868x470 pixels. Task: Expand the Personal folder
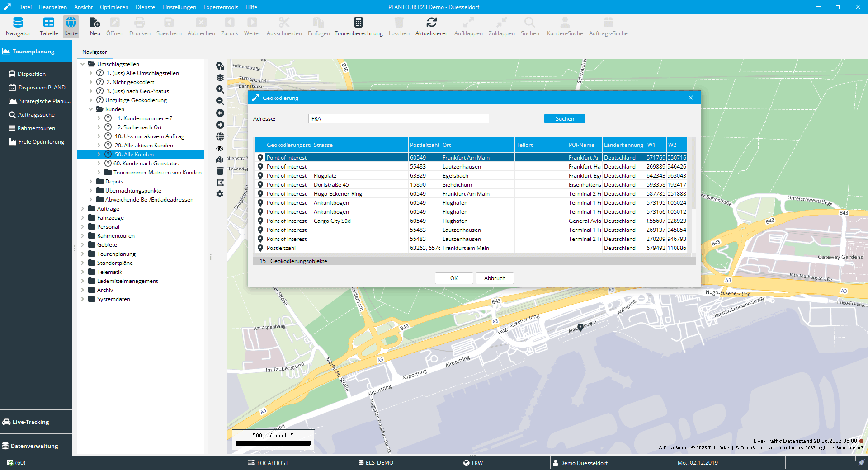pos(83,227)
